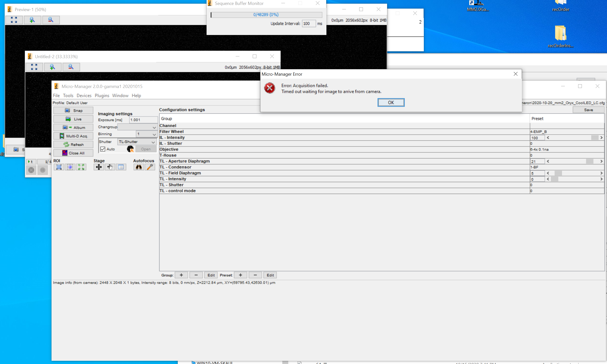Click the Preset add plus button
Viewport: 607px width, 364px height.
tap(240, 275)
